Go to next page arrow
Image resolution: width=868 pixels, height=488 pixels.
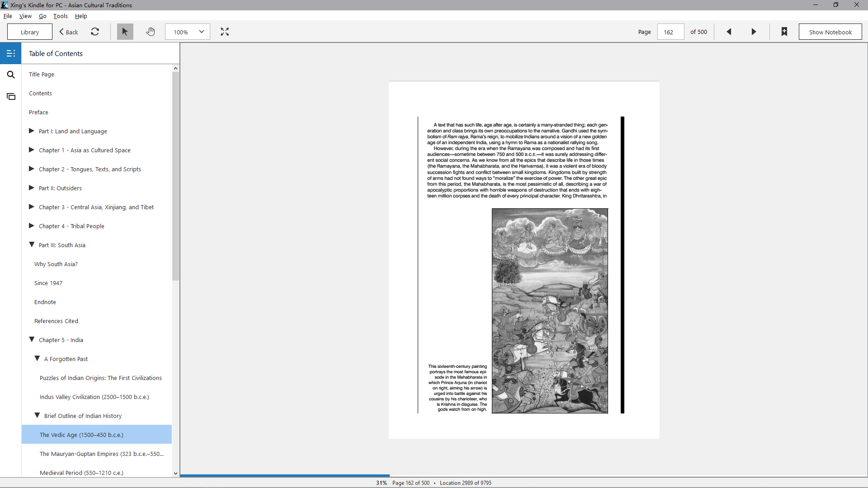(x=754, y=32)
